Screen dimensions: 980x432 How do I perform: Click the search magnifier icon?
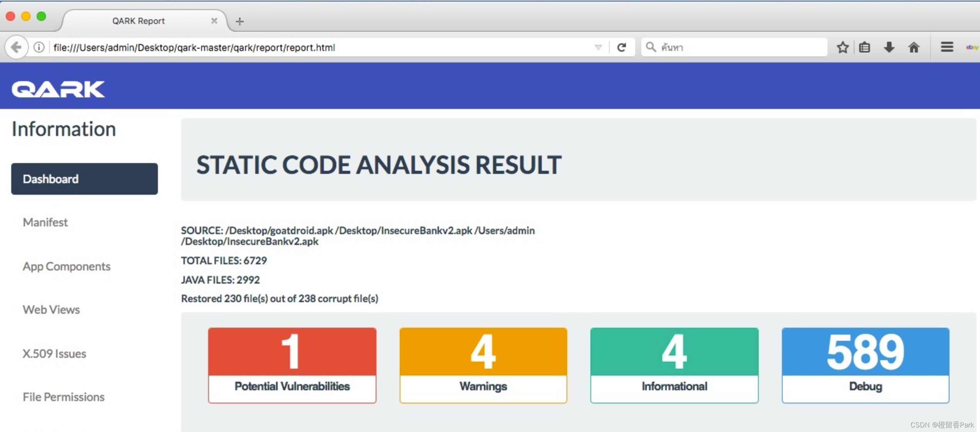[651, 47]
